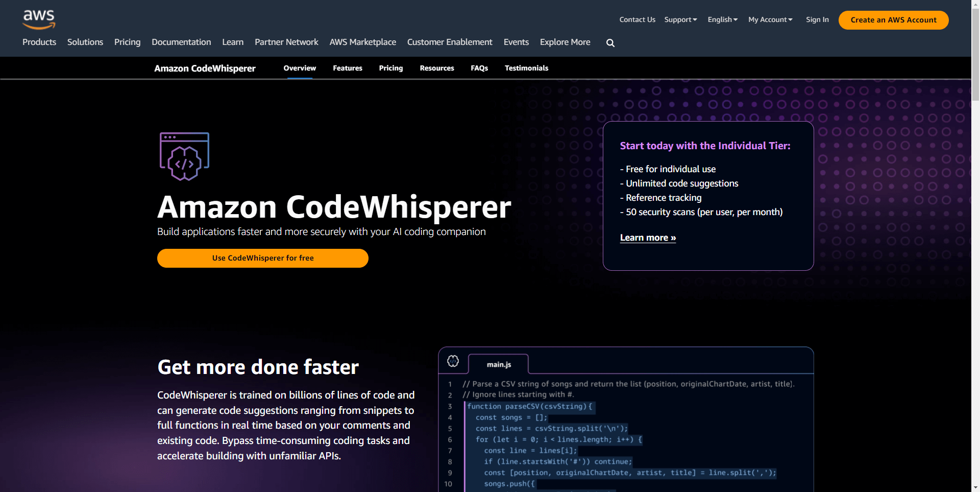Click the Sign In link
Image resolution: width=980 pixels, height=492 pixels.
(817, 19)
